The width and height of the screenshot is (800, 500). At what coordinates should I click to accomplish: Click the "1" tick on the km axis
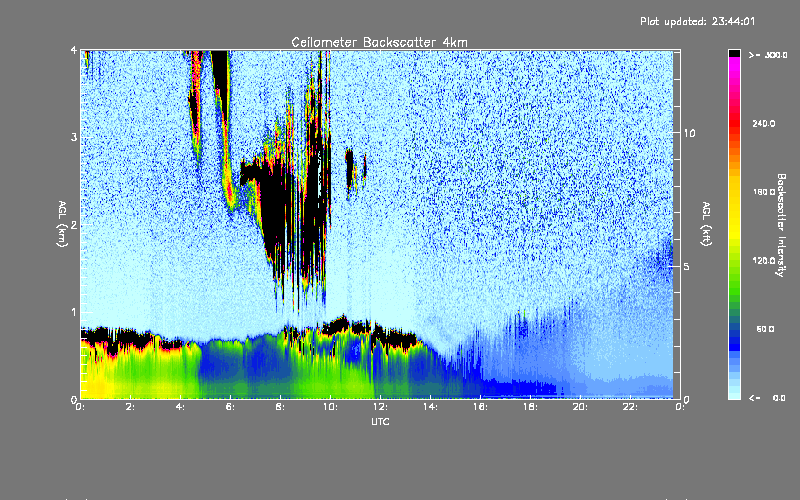(74, 312)
